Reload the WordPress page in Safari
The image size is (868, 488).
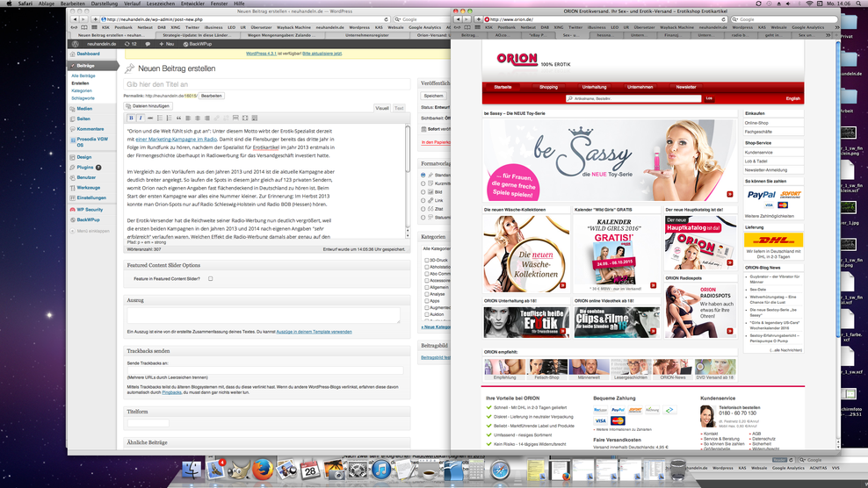tap(386, 19)
